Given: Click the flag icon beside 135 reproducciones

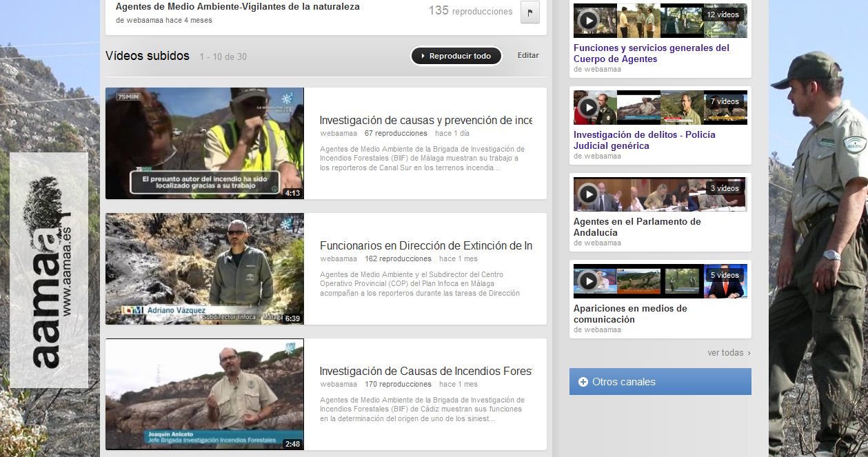Looking at the screenshot, I should coord(529,12).
